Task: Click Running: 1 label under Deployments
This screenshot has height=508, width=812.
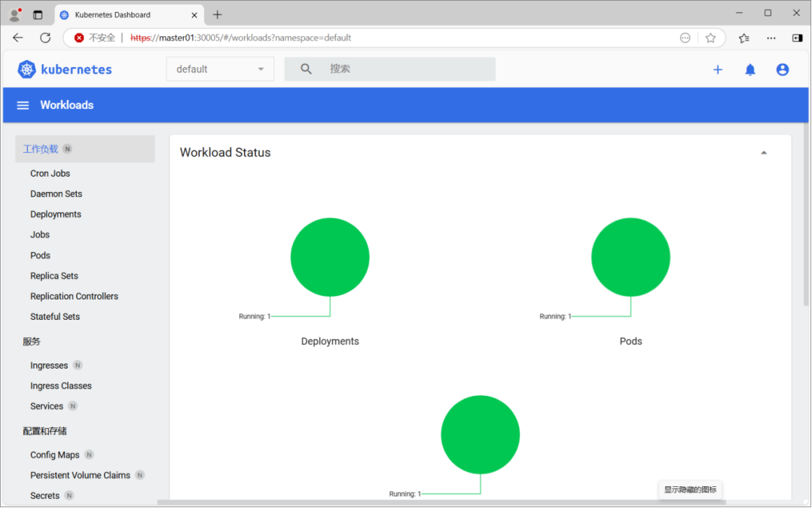Action: 255,317
